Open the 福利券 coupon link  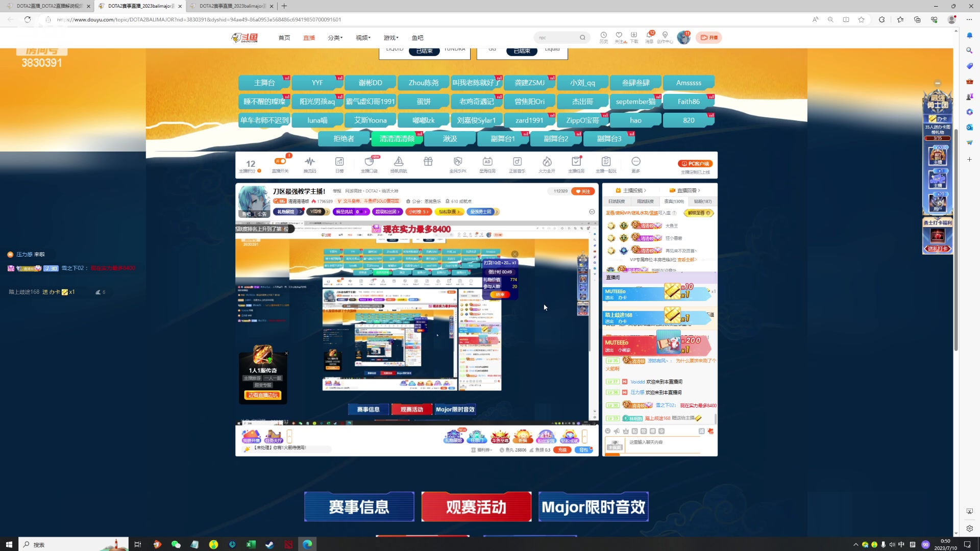tap(481, 450)
